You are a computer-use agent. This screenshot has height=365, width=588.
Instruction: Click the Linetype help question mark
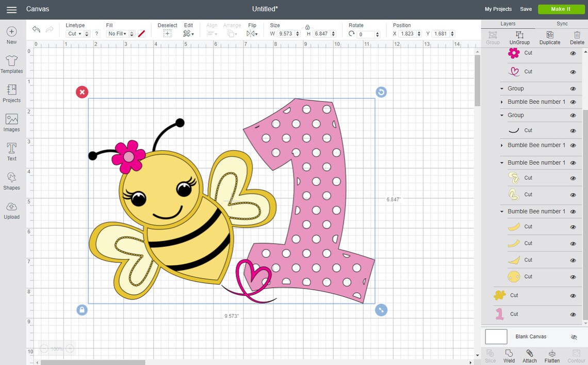[97, 34]
